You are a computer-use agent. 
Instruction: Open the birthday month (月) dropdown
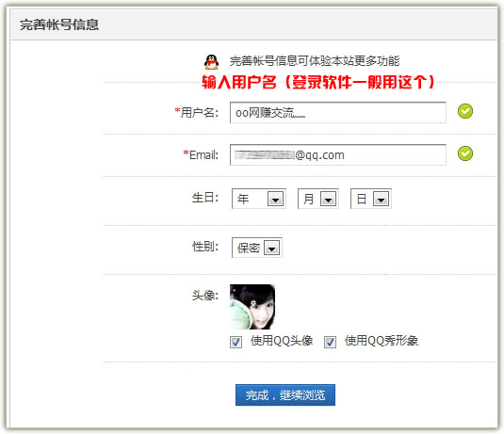pyautogui.click(x=318, y=199)
